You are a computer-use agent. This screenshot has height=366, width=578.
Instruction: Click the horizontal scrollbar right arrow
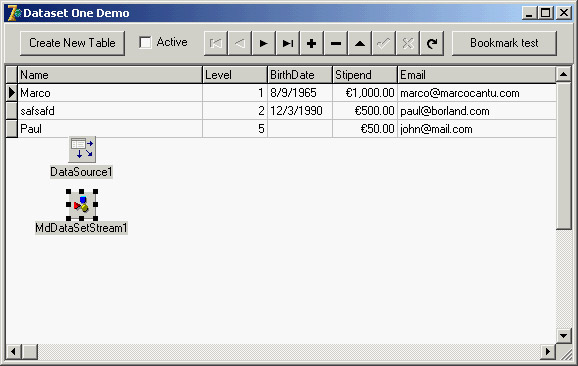click(548, 352)
